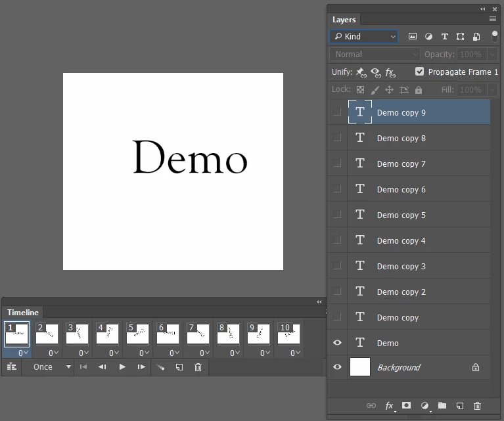Open the Once looping options dropdown

click(51, 366)
